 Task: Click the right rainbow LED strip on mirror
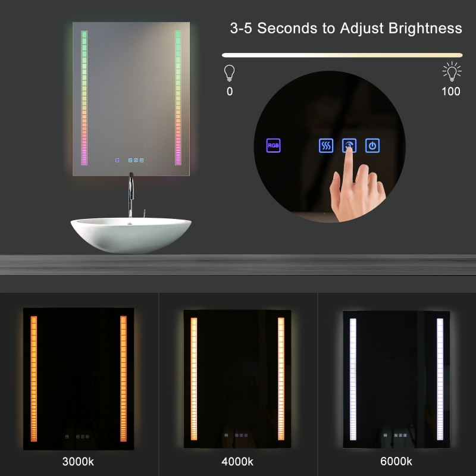(178, 98)
